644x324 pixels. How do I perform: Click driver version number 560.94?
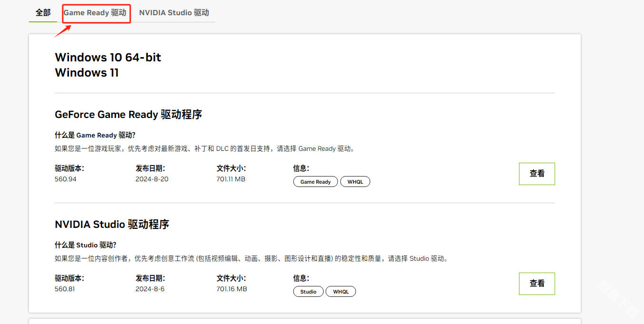tap(66, 179)
